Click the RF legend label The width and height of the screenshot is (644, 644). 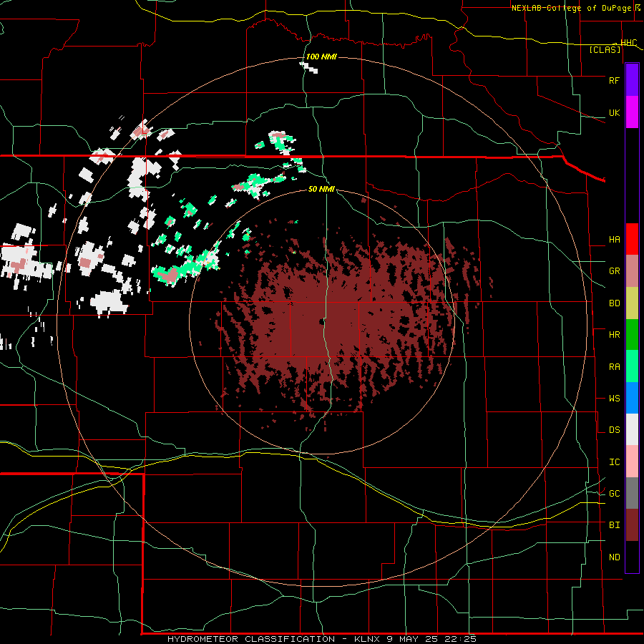click(x=614, y=80)
